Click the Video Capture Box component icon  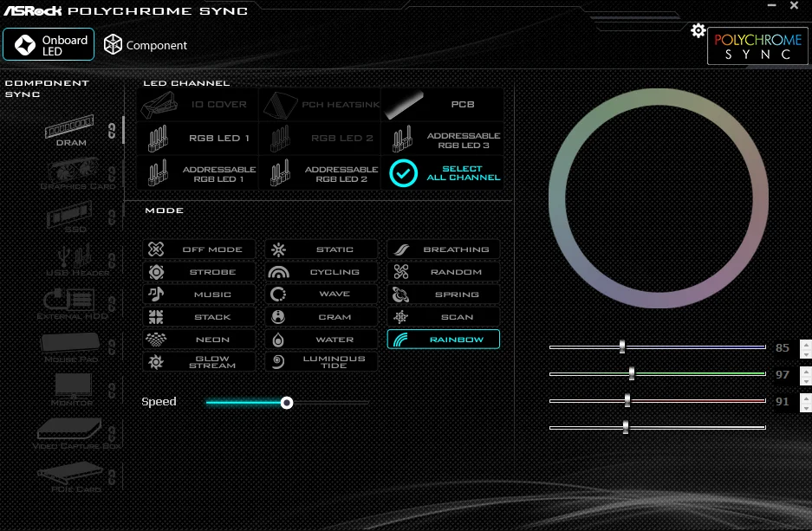point(68,429)
